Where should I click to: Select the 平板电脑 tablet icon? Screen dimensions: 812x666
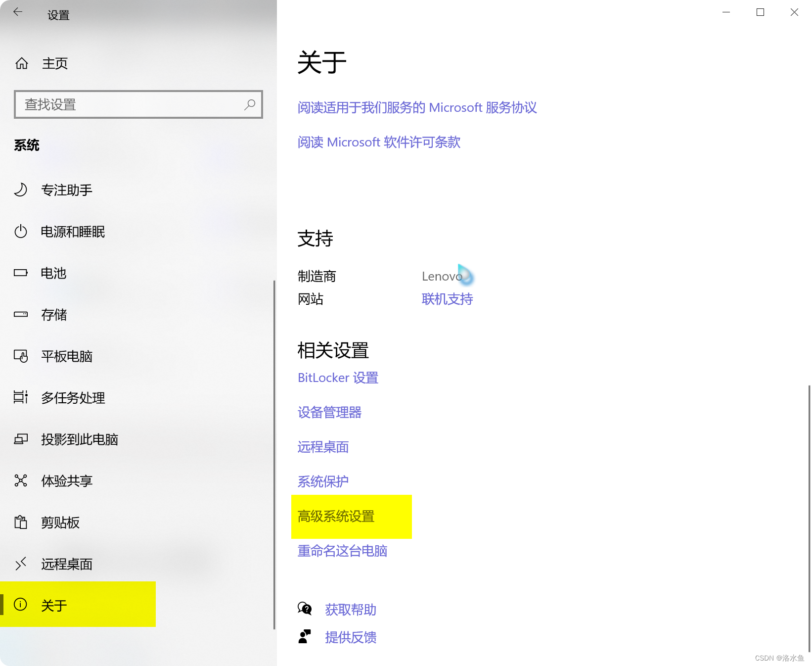21,356
